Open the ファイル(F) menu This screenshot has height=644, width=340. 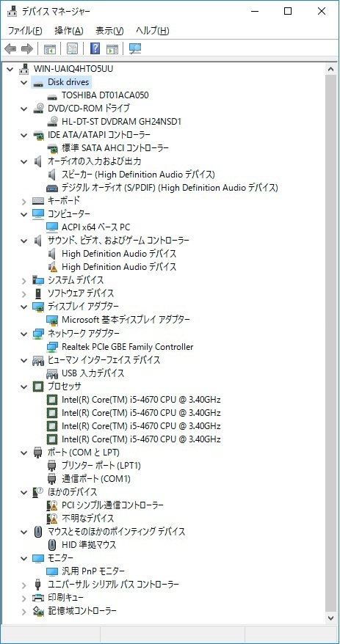coord(25,31)
